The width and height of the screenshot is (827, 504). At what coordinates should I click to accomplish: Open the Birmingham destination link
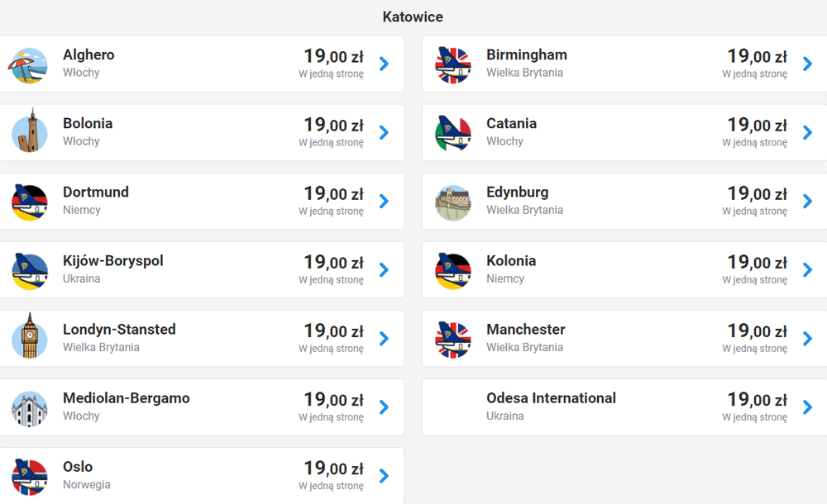coord(527,55)
